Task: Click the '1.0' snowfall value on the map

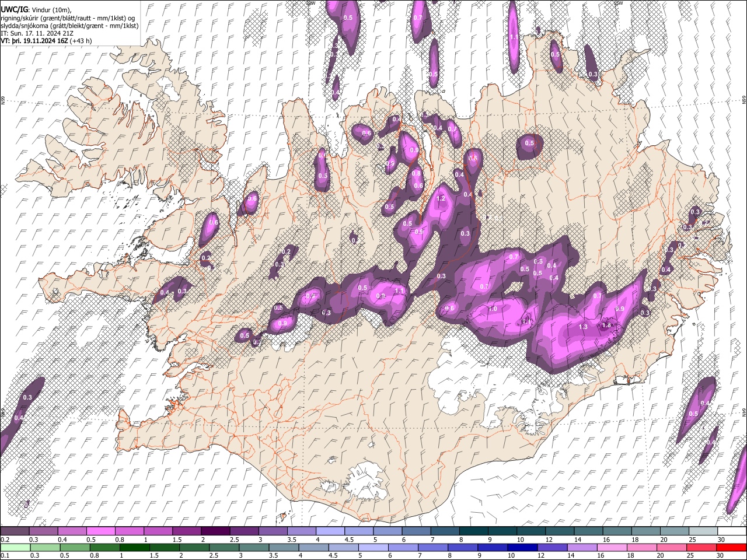Action: 493,309
